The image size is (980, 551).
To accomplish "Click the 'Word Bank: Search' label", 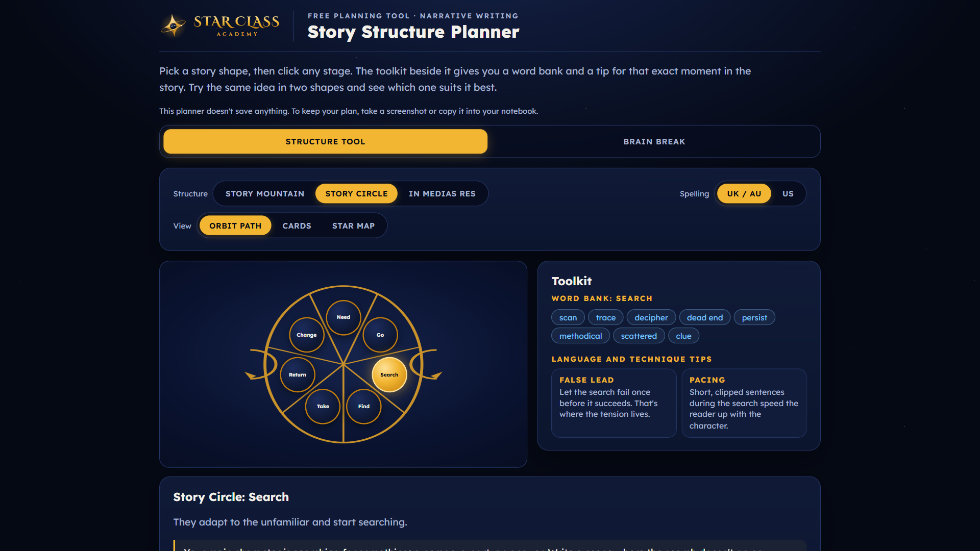I will 602,298.
